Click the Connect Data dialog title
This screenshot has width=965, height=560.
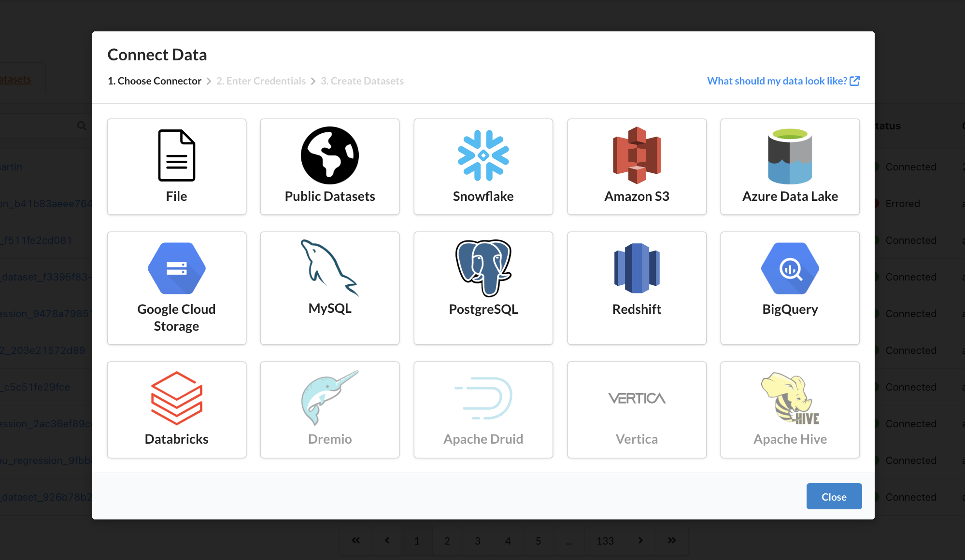point(157,55)
